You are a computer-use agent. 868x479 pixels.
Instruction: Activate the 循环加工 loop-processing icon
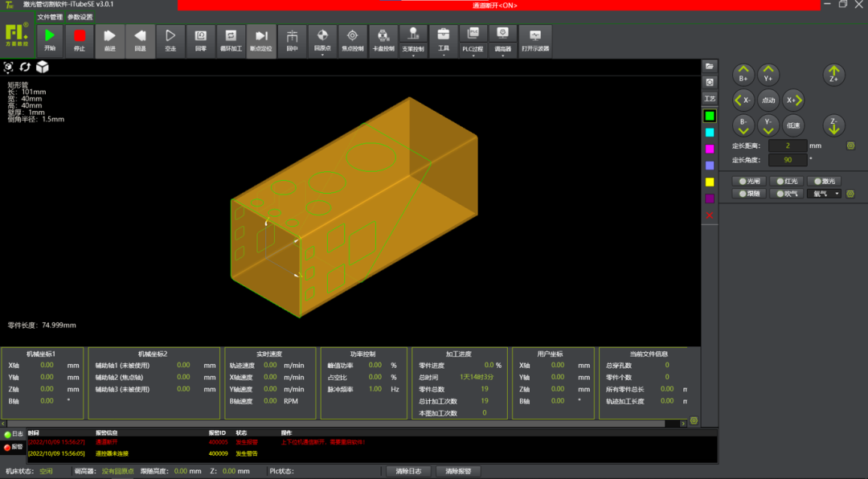[231, 40]
